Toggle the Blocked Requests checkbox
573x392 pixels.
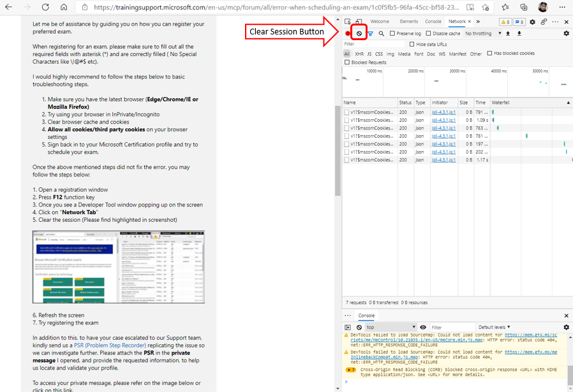click(346, 62)
